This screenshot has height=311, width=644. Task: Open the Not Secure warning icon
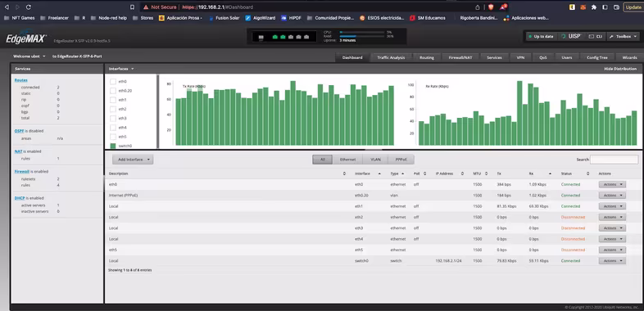pos(145,7)
